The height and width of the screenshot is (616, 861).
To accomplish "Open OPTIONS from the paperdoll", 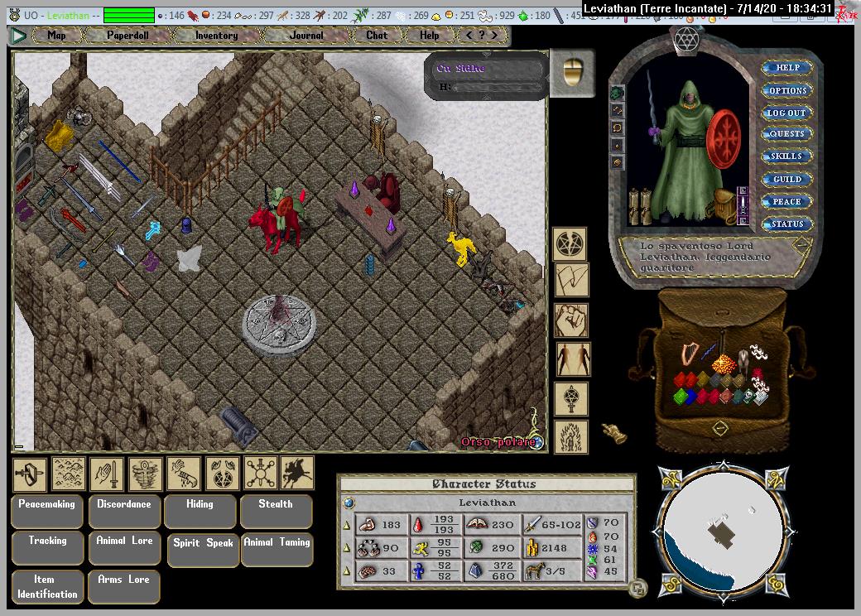I will (x=786, y=90).
